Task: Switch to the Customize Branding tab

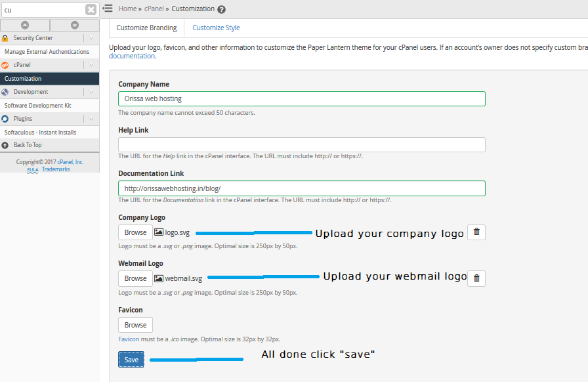Action: coord(146,28)
